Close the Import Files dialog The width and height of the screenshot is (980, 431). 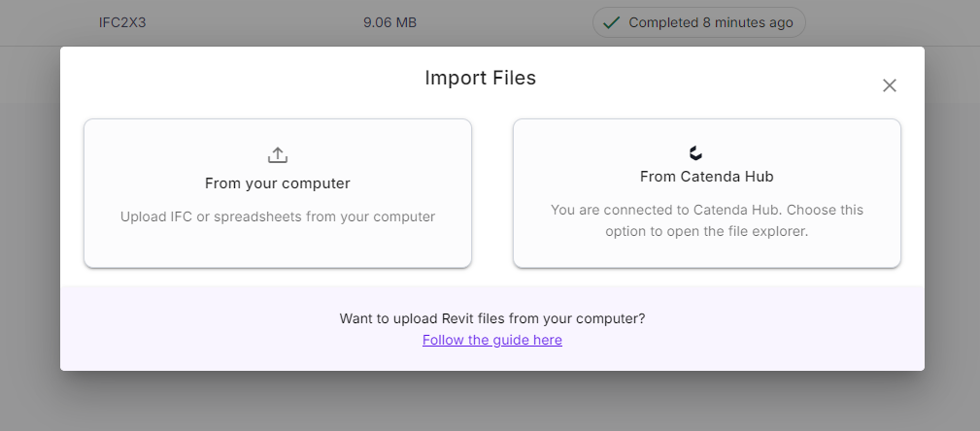coord(890,85)
